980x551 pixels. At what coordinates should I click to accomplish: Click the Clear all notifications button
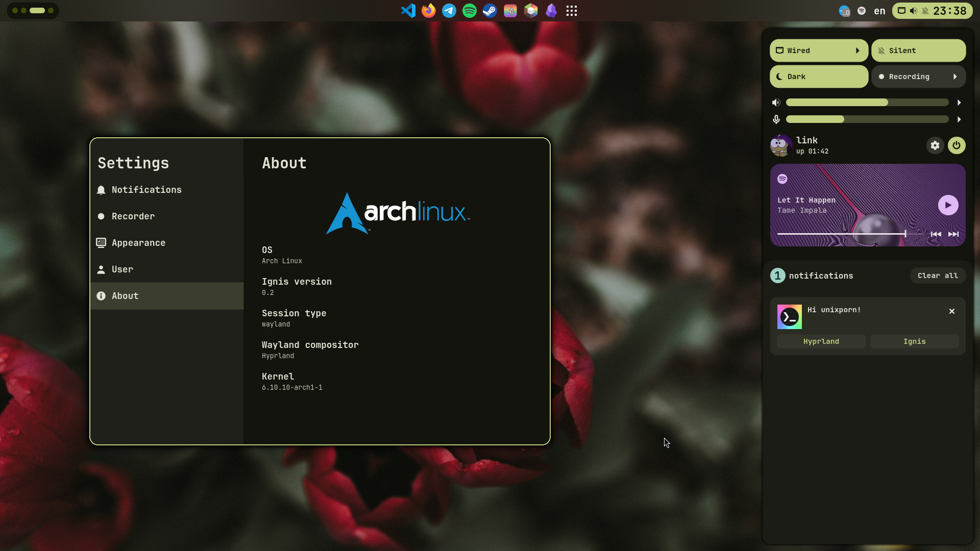pyautogui.click(x=938, y=275)
